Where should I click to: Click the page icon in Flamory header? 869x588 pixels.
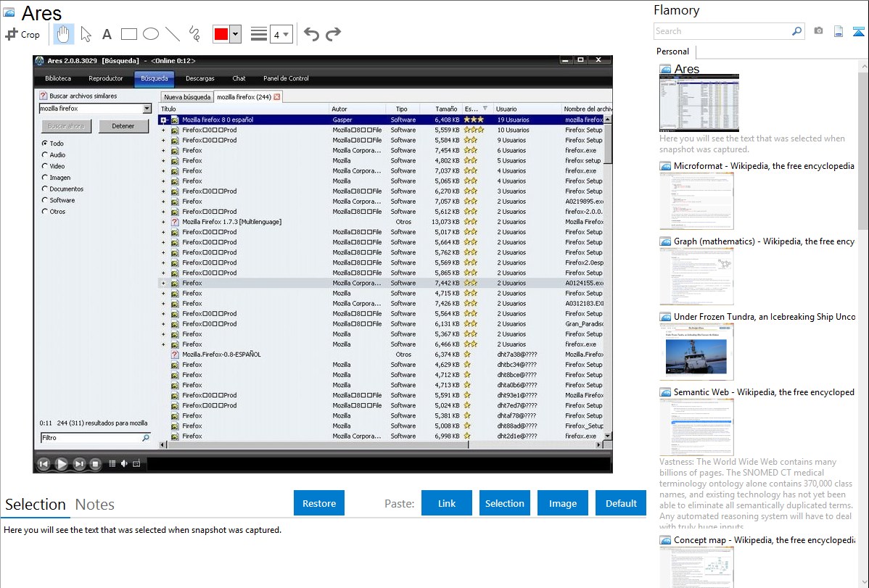click(839, 31)
